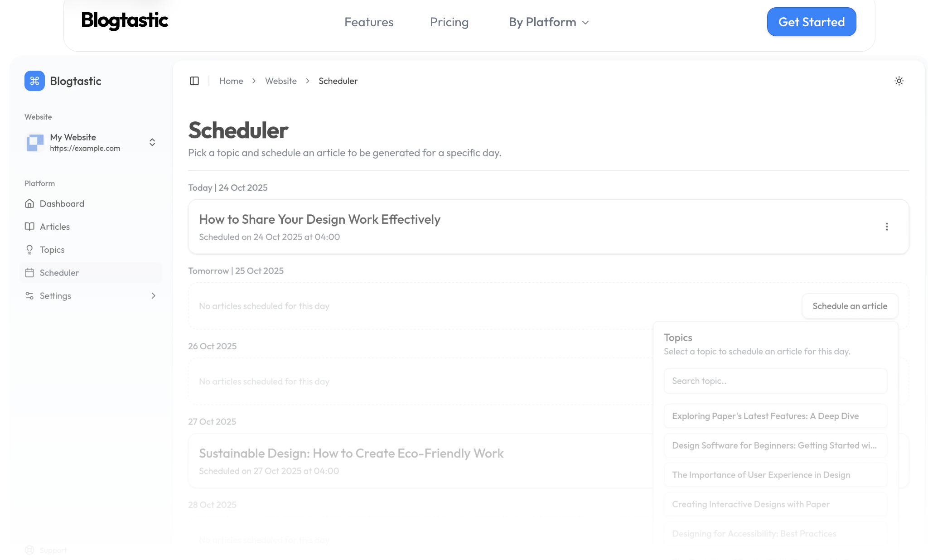Expand the My Website switcher

tap(152, 142)
